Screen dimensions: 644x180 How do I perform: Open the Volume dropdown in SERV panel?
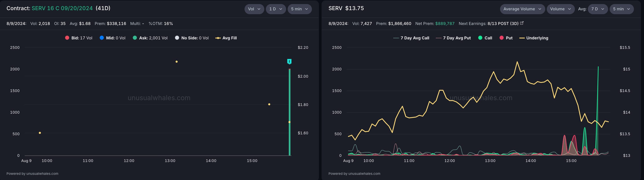pos(560,9)
